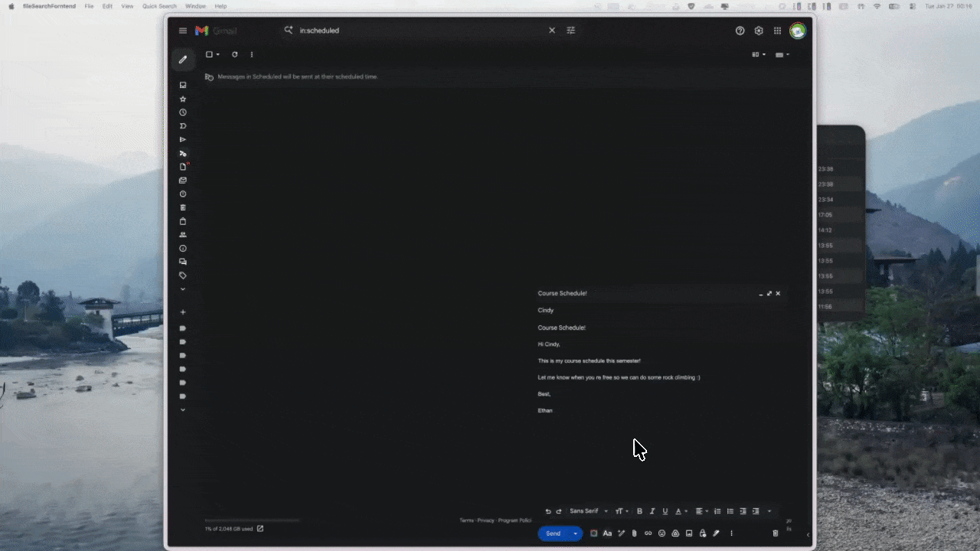The height and width of the screenshot is (551, 980).
Task: Click the Send button
Action: pyautogui.click(x=553, y=533)
